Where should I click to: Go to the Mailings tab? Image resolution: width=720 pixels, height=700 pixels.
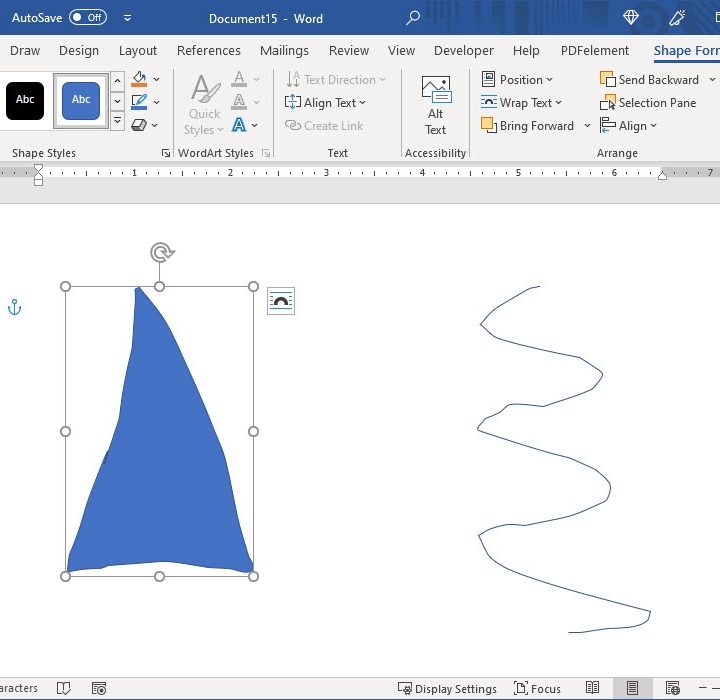[284, 51]
